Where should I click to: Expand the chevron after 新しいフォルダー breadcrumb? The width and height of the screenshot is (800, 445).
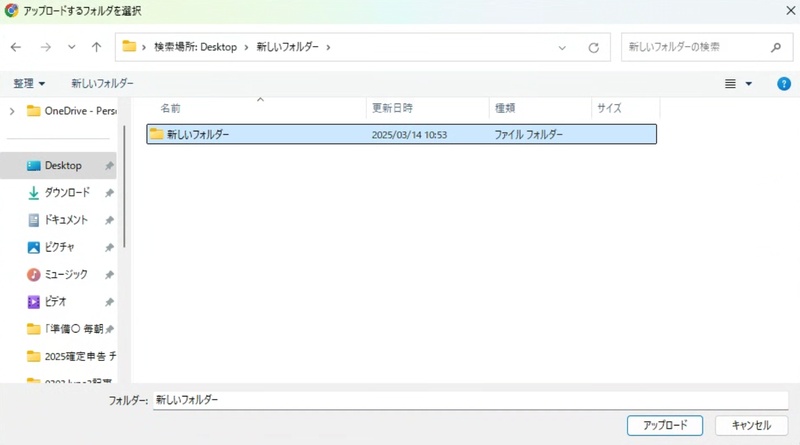click(328, 47)
